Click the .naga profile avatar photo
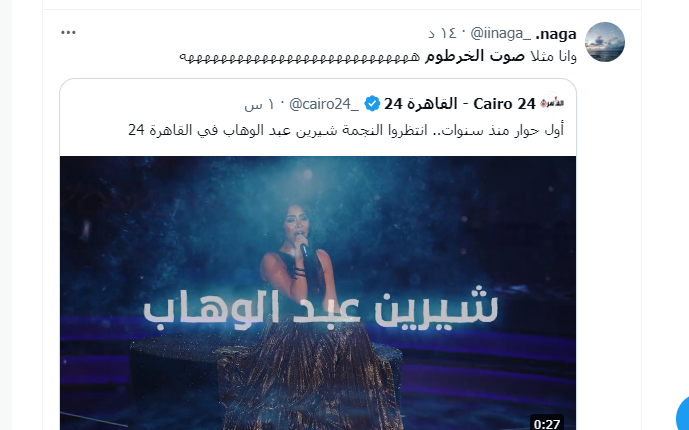689x430 pixels. pyautogui.click(x=605, y=42)
